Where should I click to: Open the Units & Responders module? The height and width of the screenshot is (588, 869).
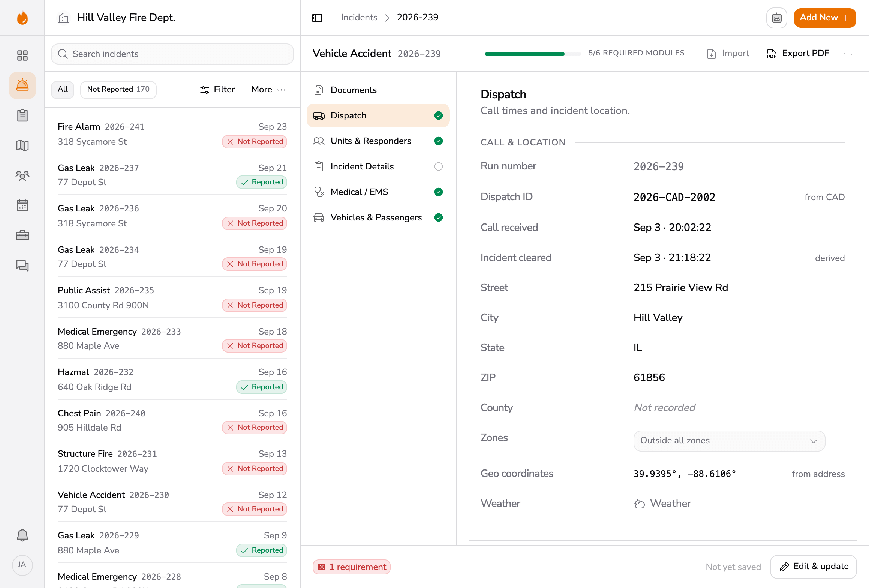click(378, 141)
